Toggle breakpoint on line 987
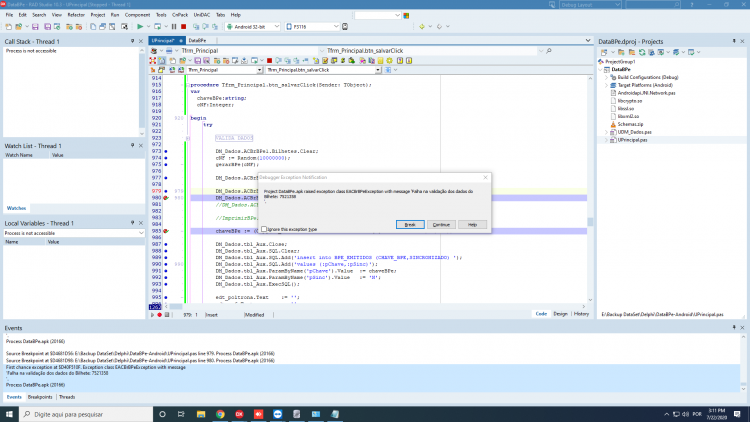This screenshot has height=422, width=750. tap(166, 244)
